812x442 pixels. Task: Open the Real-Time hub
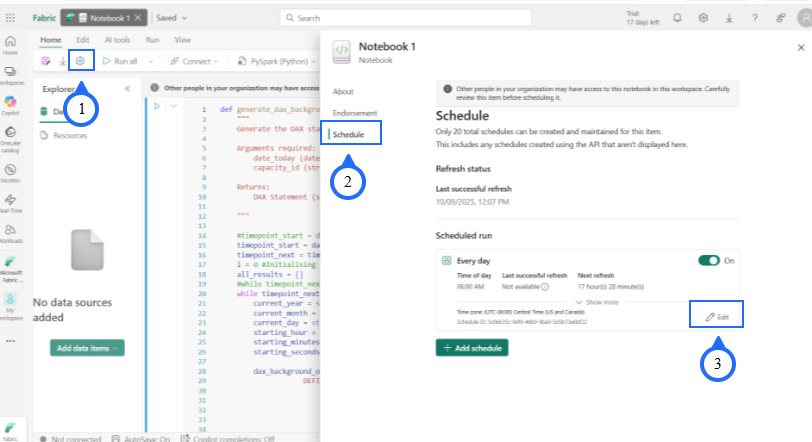click(x=10, y=203)
